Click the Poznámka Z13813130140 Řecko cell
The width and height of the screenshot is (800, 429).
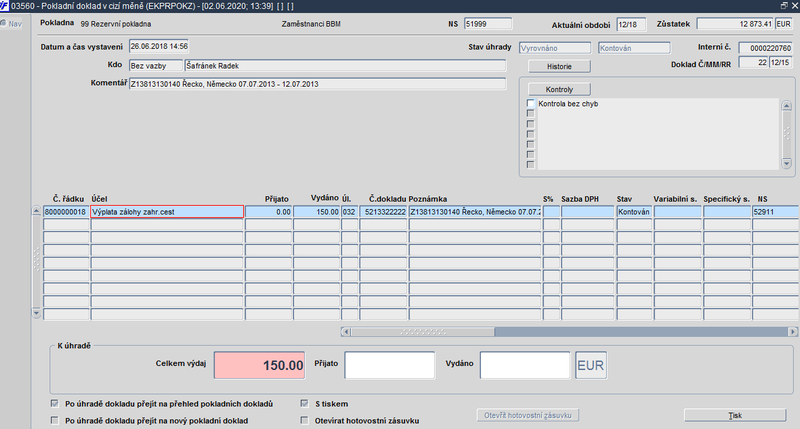point(474,212)
